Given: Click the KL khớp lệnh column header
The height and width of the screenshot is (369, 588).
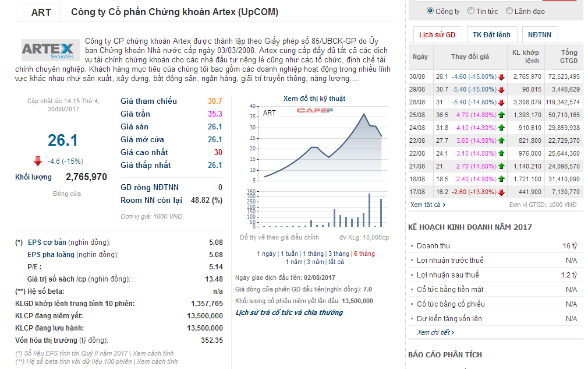Looking at the screenshot, I should 525,57.
